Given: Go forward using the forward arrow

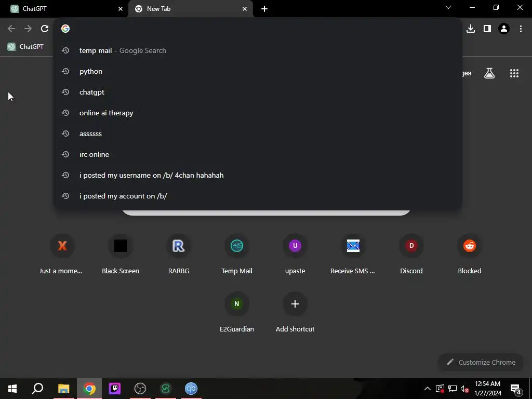Looking at the screenshot, I should (x=28, y=29).
